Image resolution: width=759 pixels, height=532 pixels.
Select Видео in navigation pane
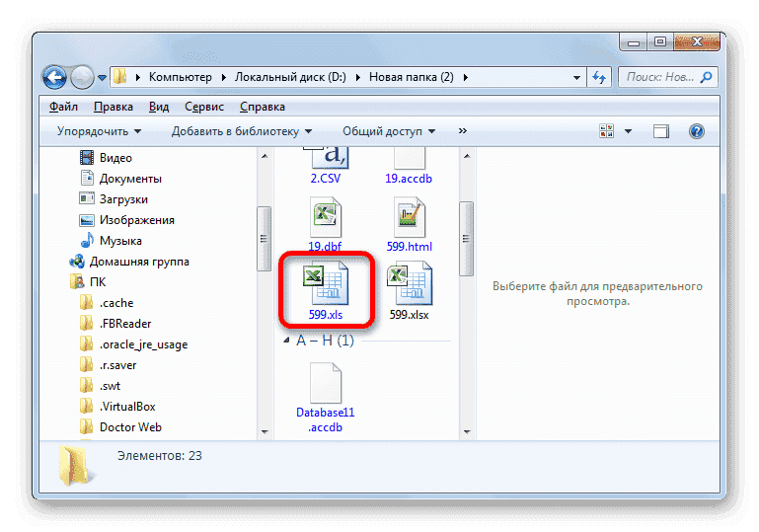point(115,158)
